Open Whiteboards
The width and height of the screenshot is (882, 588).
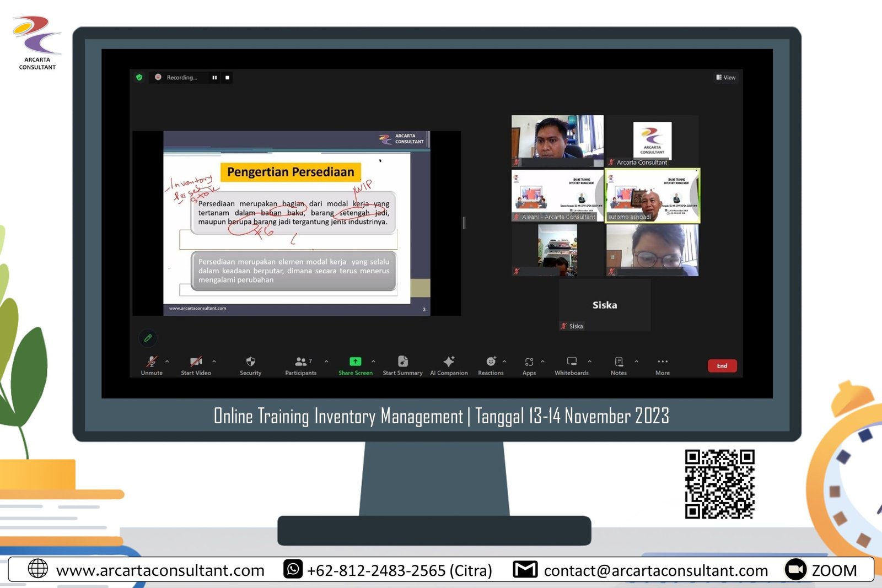click(x=572, y=362)
